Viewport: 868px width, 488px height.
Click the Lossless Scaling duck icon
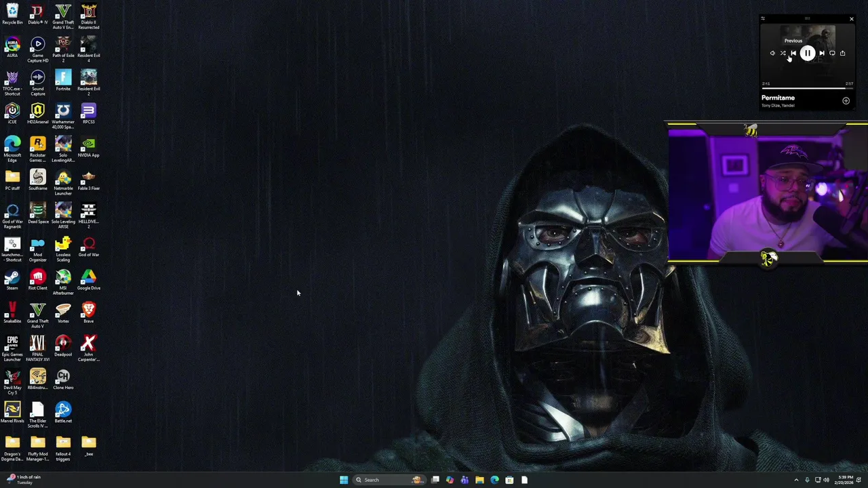point(63,249)
